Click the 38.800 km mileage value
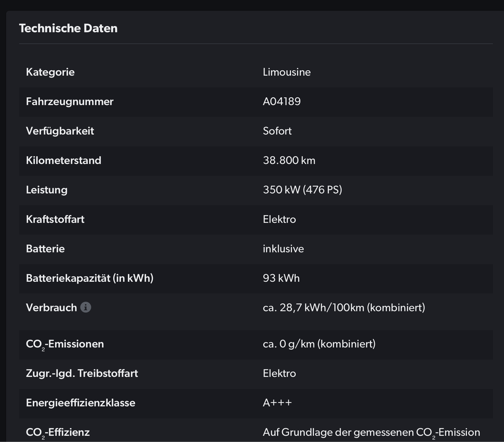The width and height of the screenshot is (504, 442). coord(289,161)
